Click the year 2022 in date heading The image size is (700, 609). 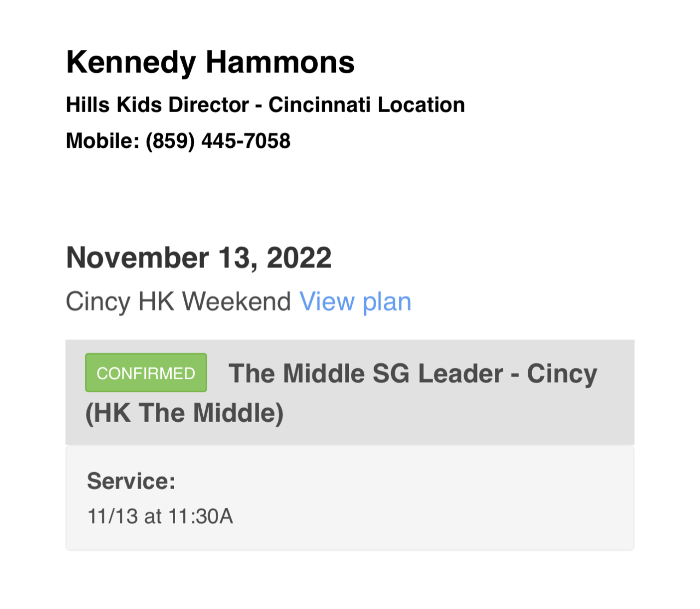click(299, 258)
